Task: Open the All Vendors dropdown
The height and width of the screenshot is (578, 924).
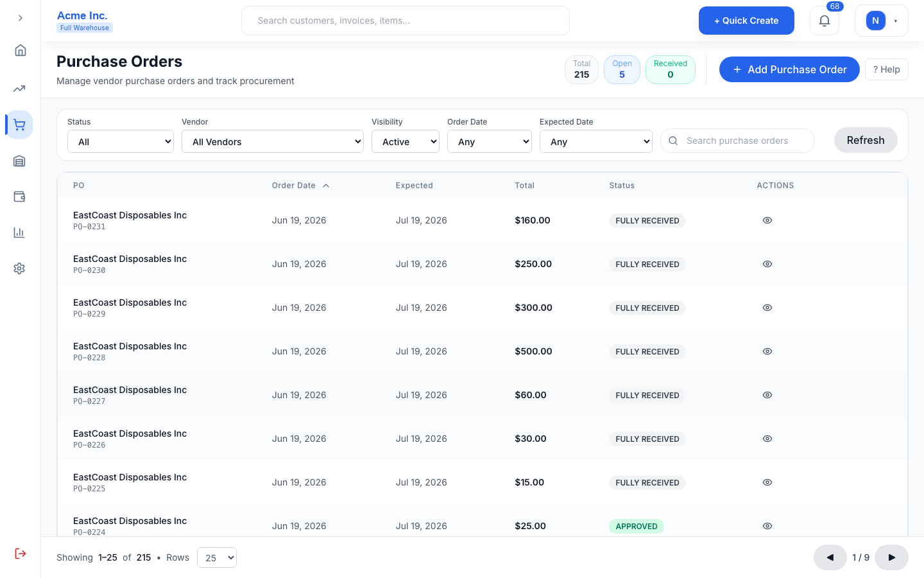Action: click(x=273, y=141)
